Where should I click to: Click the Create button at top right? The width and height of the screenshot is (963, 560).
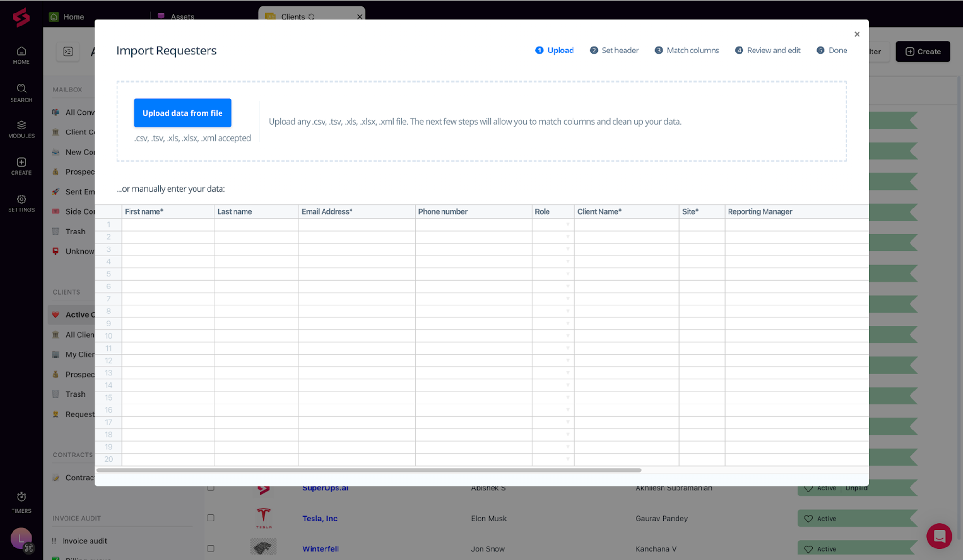pos(923,52)
